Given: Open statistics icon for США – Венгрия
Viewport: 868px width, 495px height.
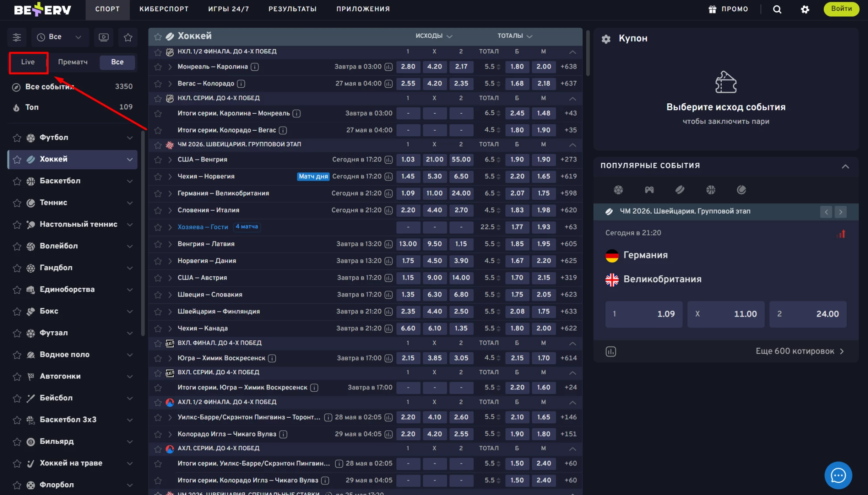Looking at the screenshot, I should coord(389,160).
